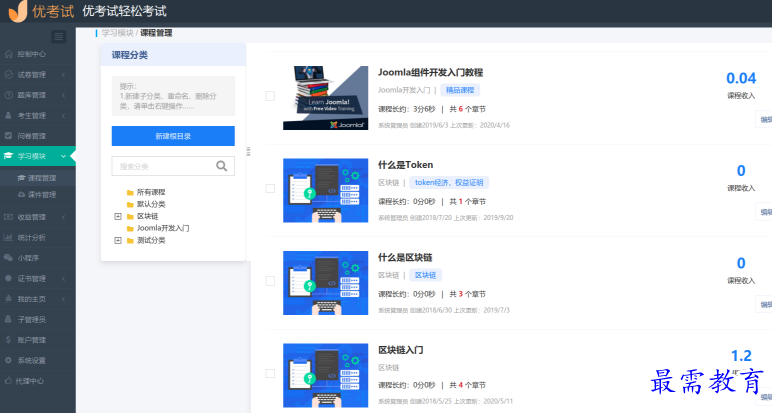Screen dimensions: 772x413
Task: Click the 精品课程 tag
Action: point(460,90)
